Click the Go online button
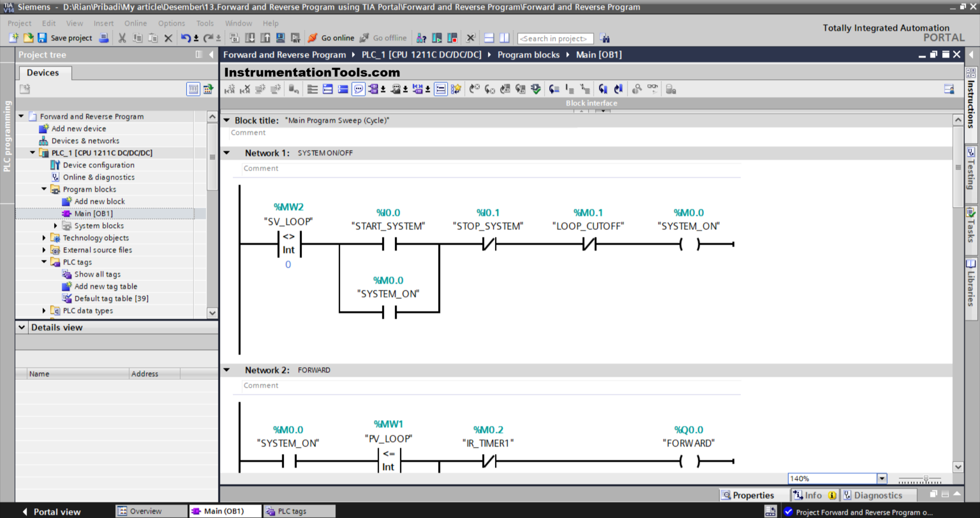This screenshot has width=980, height=518. coord(331,38)
